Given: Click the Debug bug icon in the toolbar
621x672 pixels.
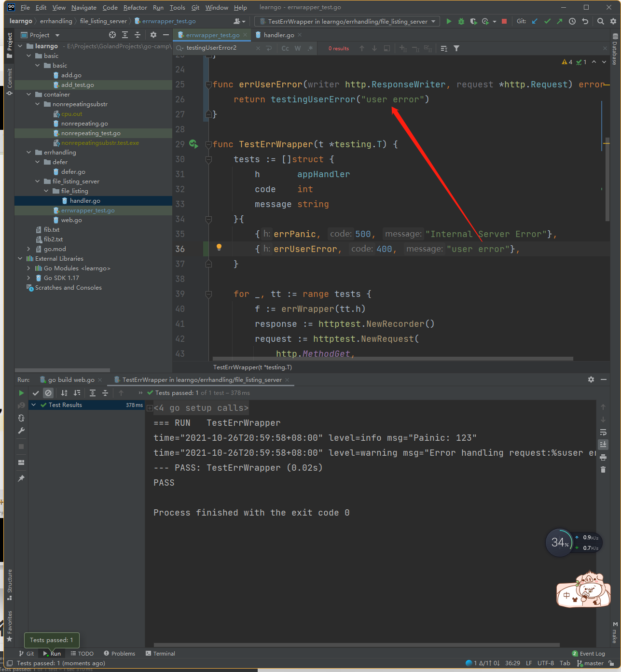Looking at the screenshot, I should coord(461,21).
